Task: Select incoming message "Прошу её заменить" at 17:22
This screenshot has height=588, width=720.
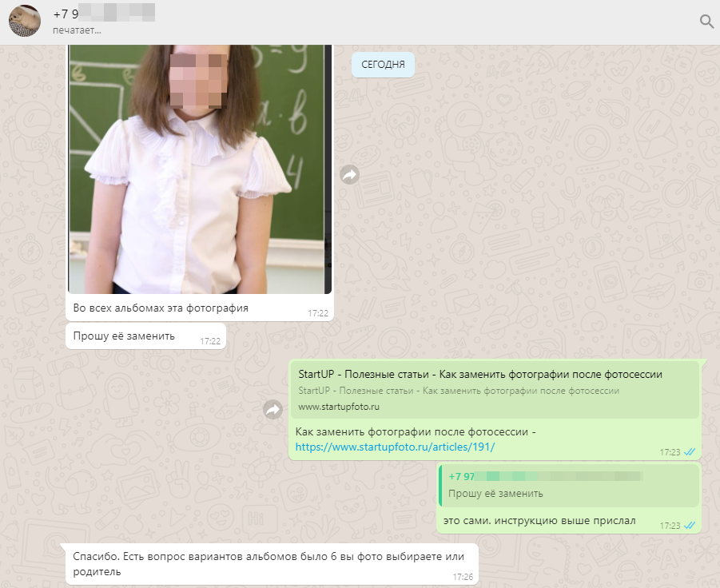Action: tap(145, 336)
